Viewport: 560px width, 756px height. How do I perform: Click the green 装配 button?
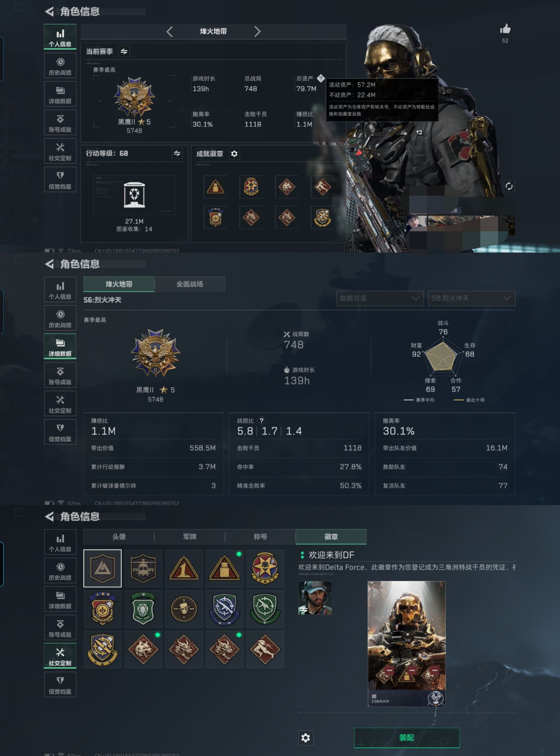click(x=407, y=737)
